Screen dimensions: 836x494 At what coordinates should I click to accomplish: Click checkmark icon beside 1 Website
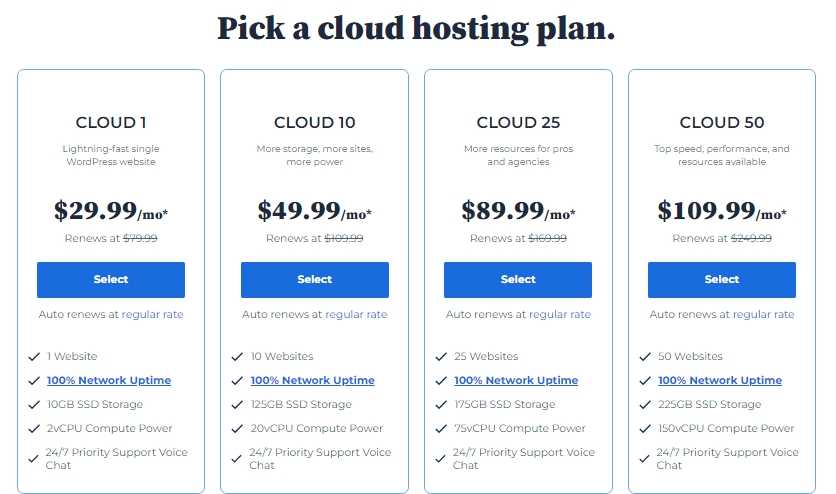pyautogui.click(x=34, y=357)
